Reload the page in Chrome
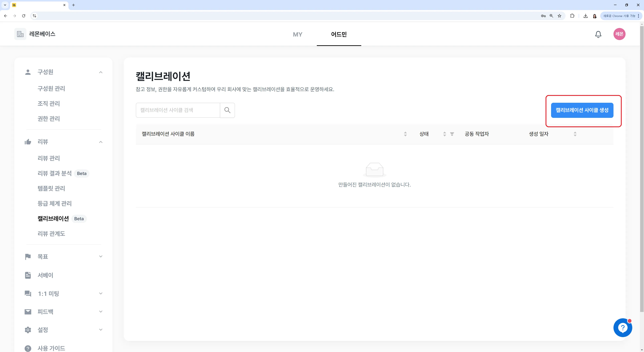 [x=23, y=16]
